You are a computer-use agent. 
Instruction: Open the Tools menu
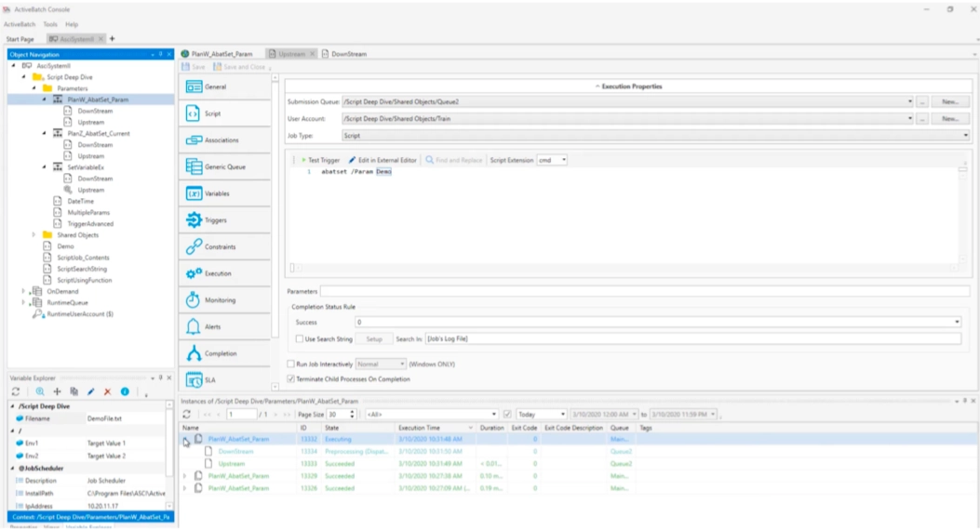(x=50, y=23)
